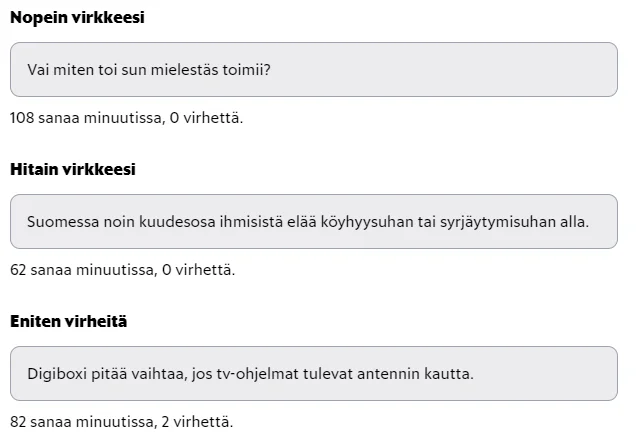Click the 'Hitain virkkeesi' heading
Screen dimensions: 642x438
click(72, 169)
